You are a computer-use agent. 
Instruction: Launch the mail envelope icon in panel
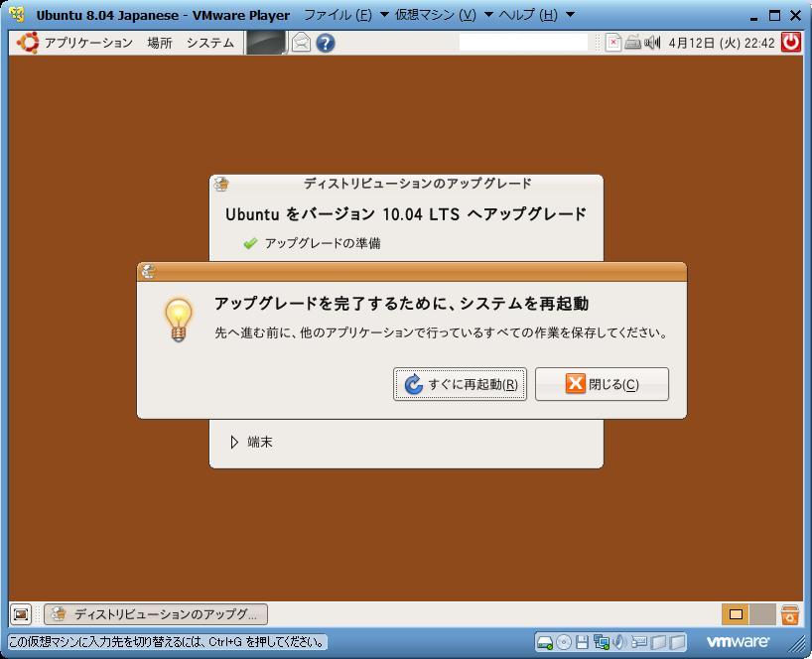(301, 43)
